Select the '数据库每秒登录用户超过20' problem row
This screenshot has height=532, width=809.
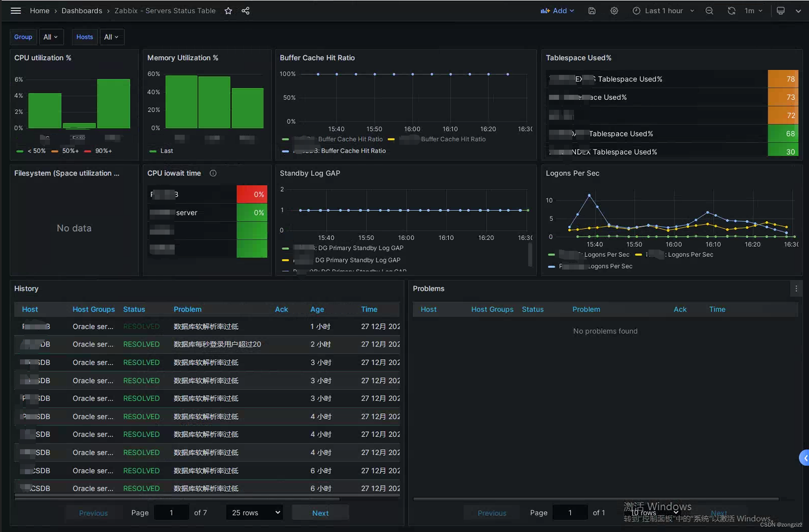pos(207,344)
